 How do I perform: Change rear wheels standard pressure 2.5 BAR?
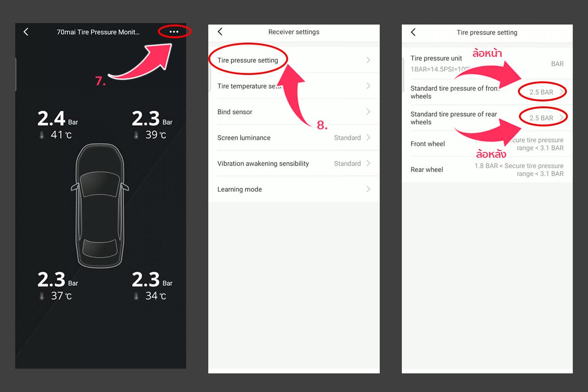click(x=546, y=118)
